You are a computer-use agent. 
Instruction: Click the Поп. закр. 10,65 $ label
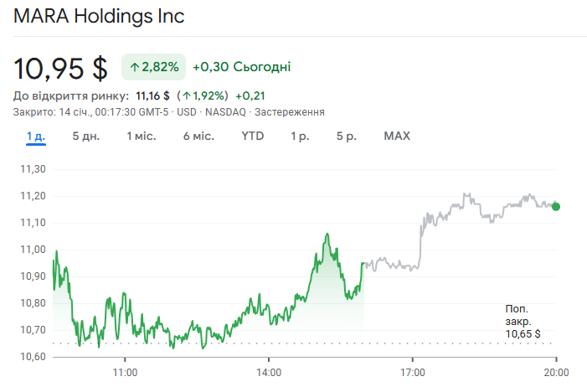point(523,322)
